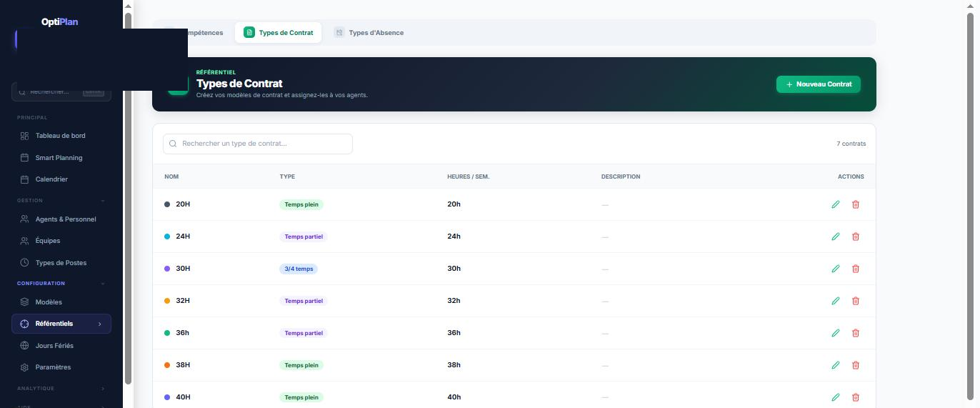Click the Temps plein badge on 38H row
This screenshot has width=980, height=408.
(x=301, y=365)
